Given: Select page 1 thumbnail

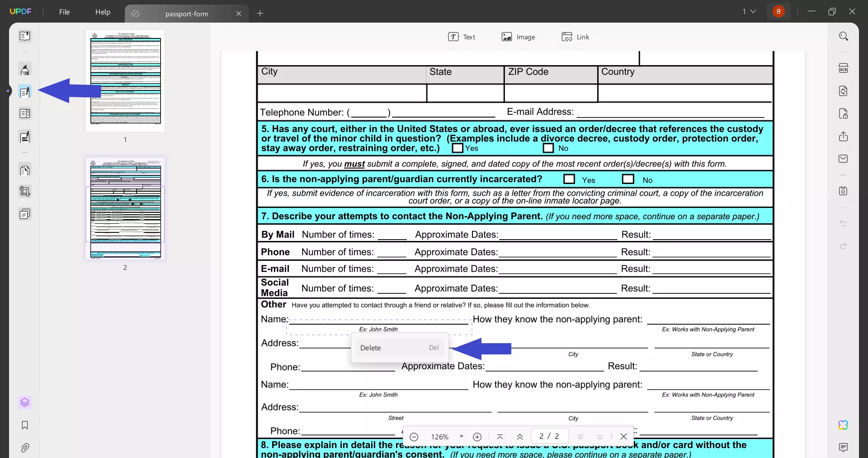Looking at the screenshot, I should click(125, 80).
